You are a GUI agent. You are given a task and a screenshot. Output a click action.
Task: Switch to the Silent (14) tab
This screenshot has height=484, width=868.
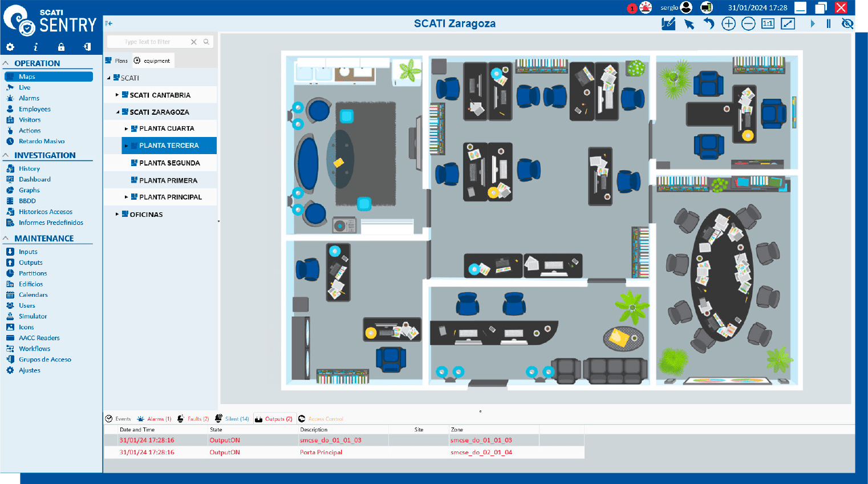232,419
